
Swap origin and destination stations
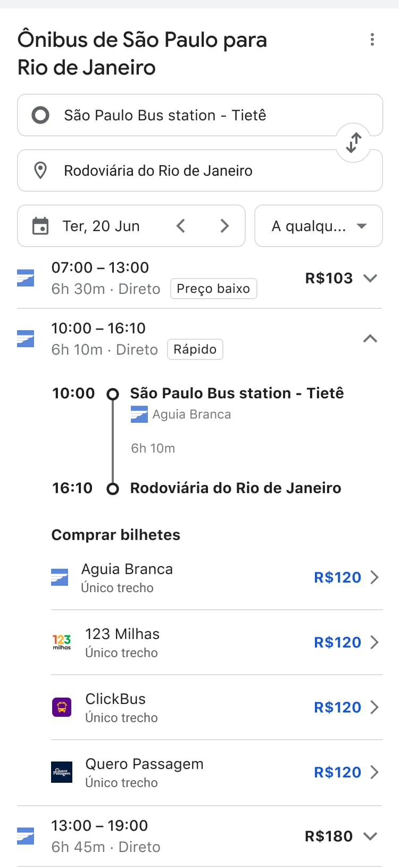[354, 143]
